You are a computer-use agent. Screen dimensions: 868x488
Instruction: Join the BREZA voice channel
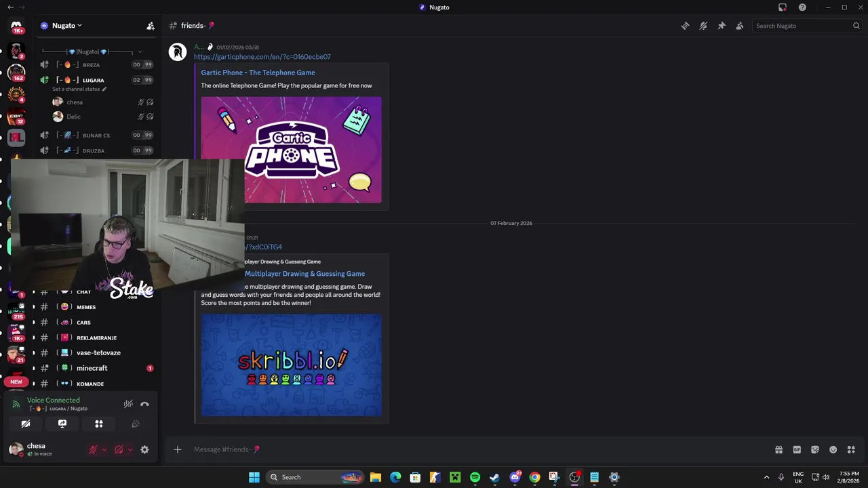point(95,64)
